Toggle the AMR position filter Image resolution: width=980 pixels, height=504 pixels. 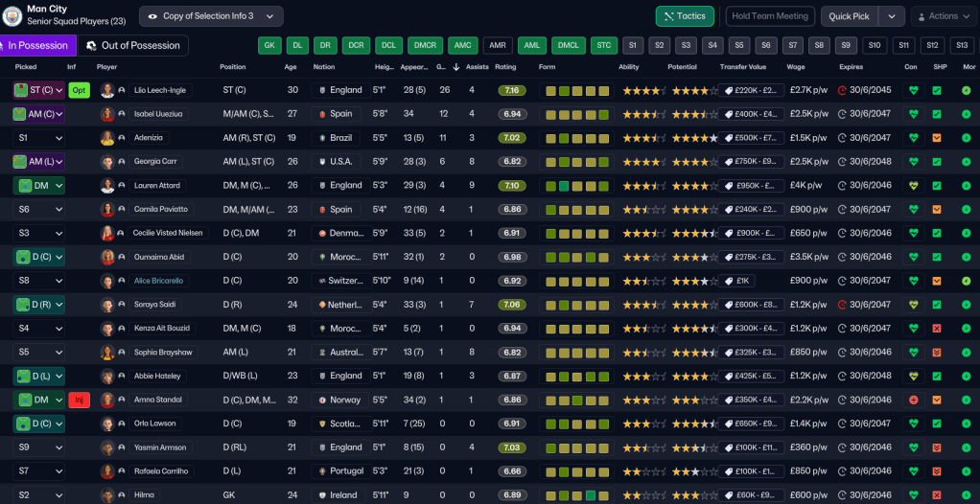pyautogui.click(x=497, y=45)
